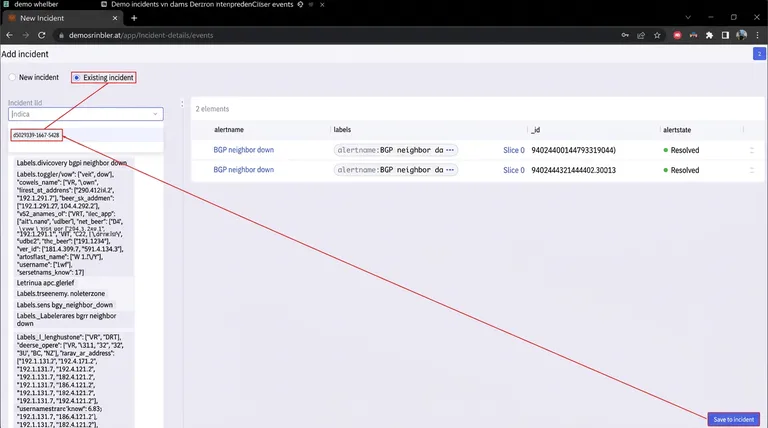This screenshot has width=768, height=428.
Task: Click Resolved status in first row
Action: click(681, 150)
